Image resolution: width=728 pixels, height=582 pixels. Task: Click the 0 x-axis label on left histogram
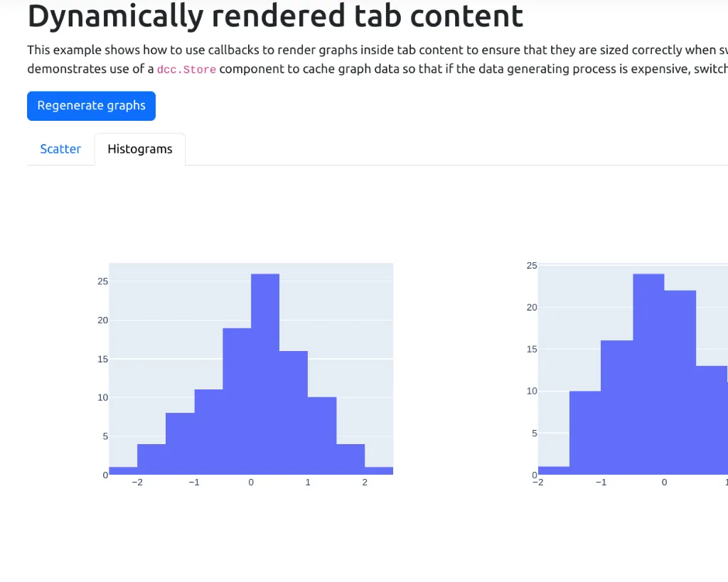(x=251, y=483)
